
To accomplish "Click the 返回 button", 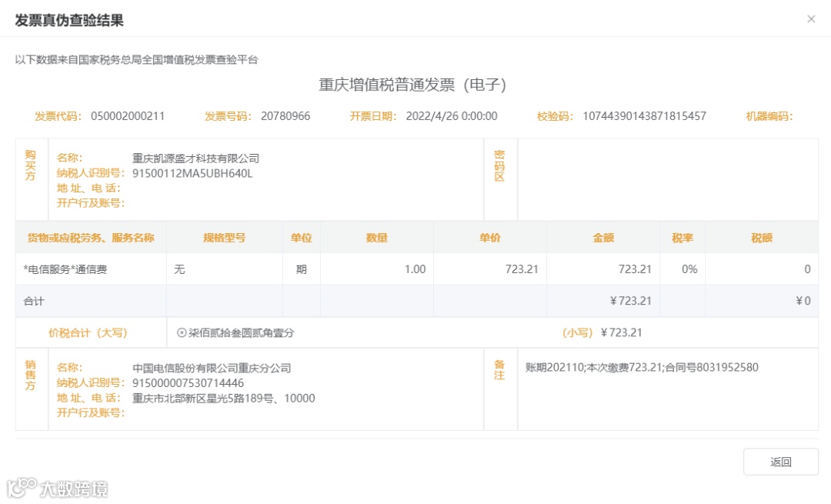I will (x=781, y=462).
